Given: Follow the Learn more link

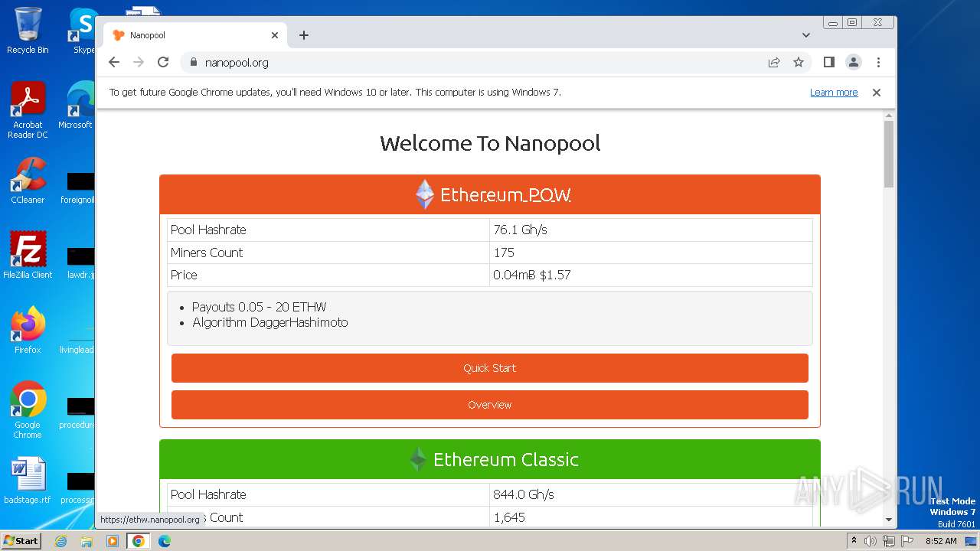Looking at the screenshot, I should (834, 93).
